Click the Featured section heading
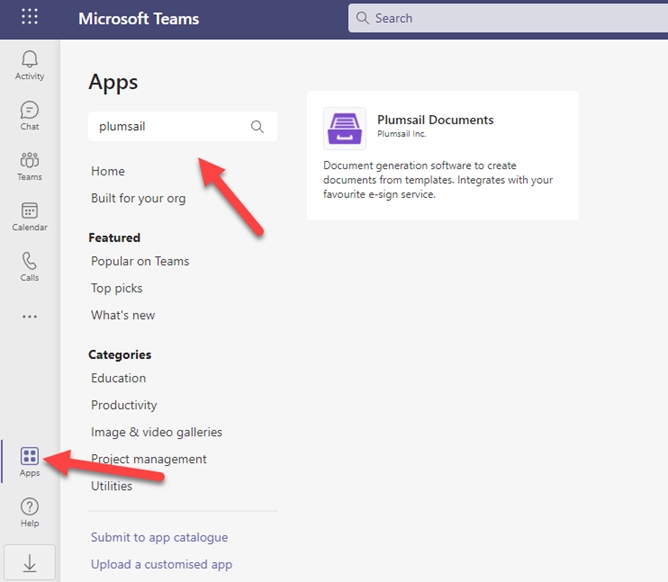 (x=114, y=238)
